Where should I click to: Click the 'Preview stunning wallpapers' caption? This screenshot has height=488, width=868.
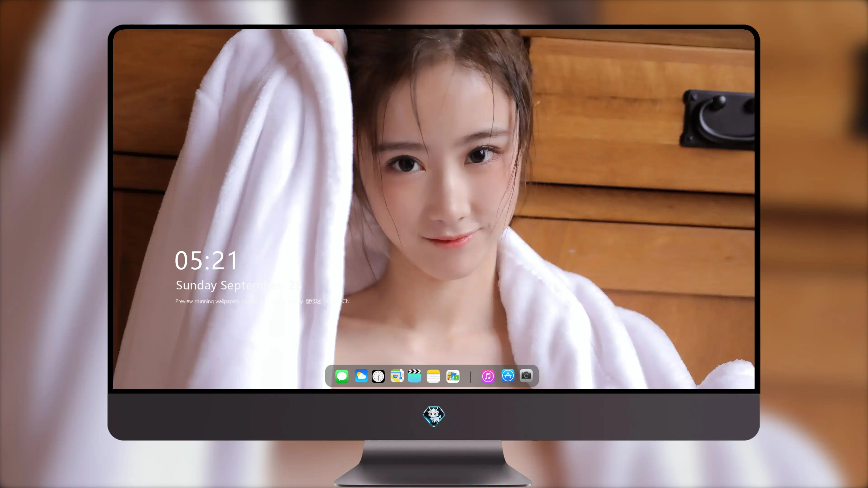(262, 301)
